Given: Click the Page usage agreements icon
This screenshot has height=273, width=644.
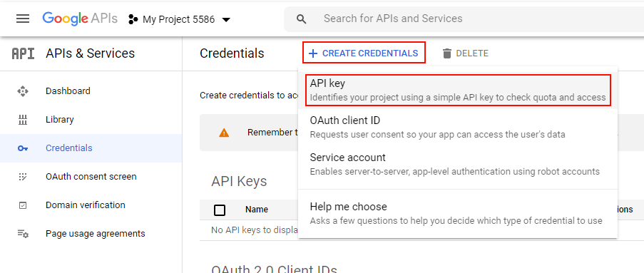Looking at the screenshot, I should pyautogui.click(x=23, y=234).
